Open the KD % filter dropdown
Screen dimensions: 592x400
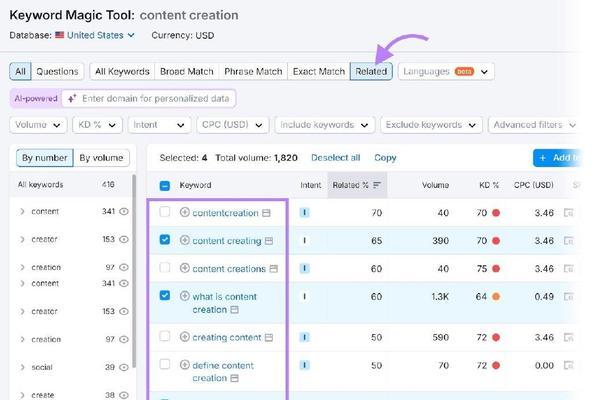point(97,125)
